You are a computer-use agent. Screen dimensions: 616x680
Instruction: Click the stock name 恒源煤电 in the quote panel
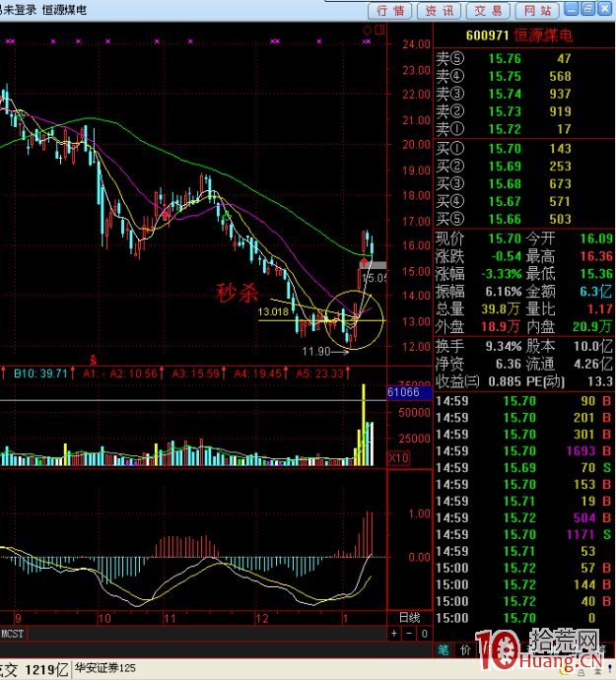point(543,35)
